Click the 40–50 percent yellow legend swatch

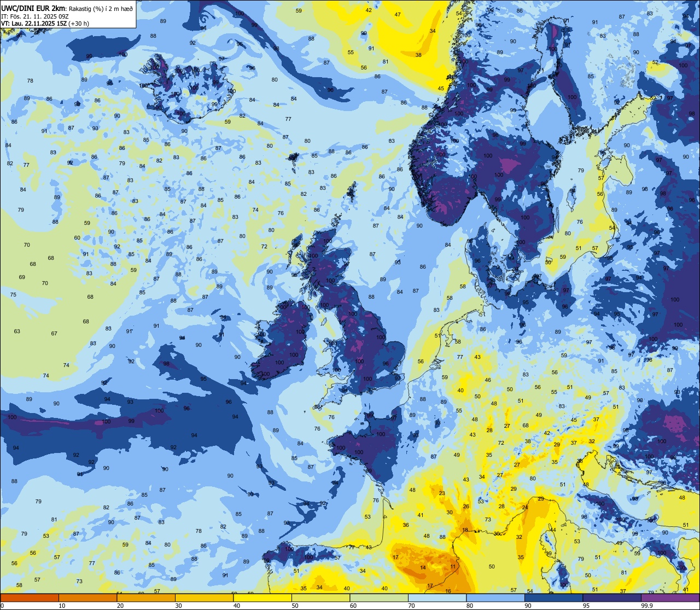tap(262, 598)
